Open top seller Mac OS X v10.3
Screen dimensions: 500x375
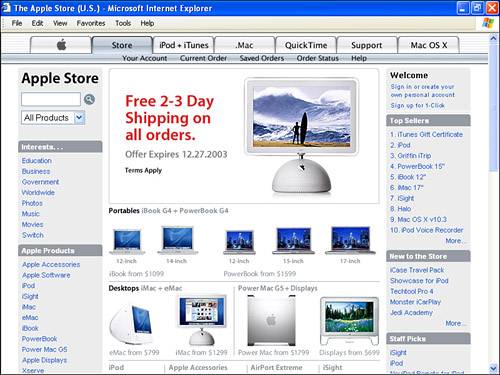coord(418,219)
